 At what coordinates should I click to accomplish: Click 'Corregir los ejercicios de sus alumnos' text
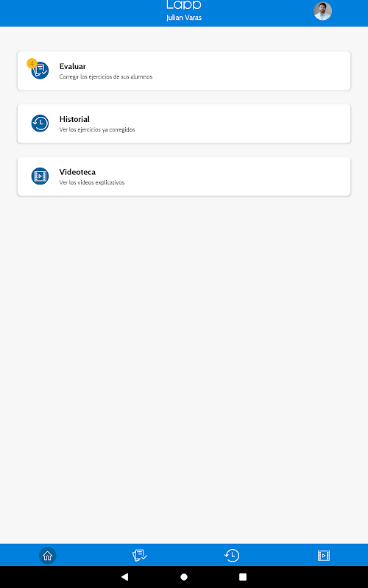106,77
